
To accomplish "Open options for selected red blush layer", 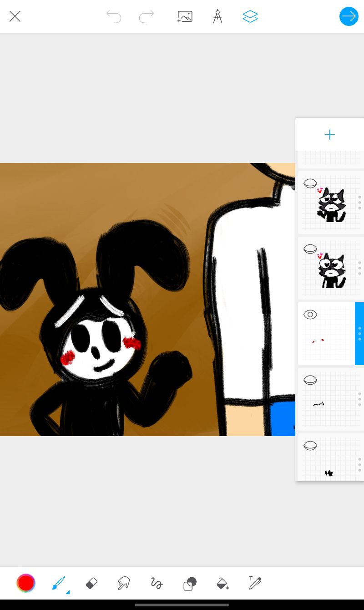I will (x=359, y=334).
